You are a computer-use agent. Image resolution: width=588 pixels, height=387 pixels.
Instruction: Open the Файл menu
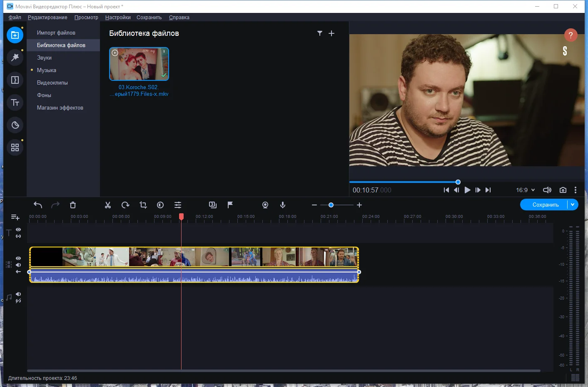click(x=15, y=17)
